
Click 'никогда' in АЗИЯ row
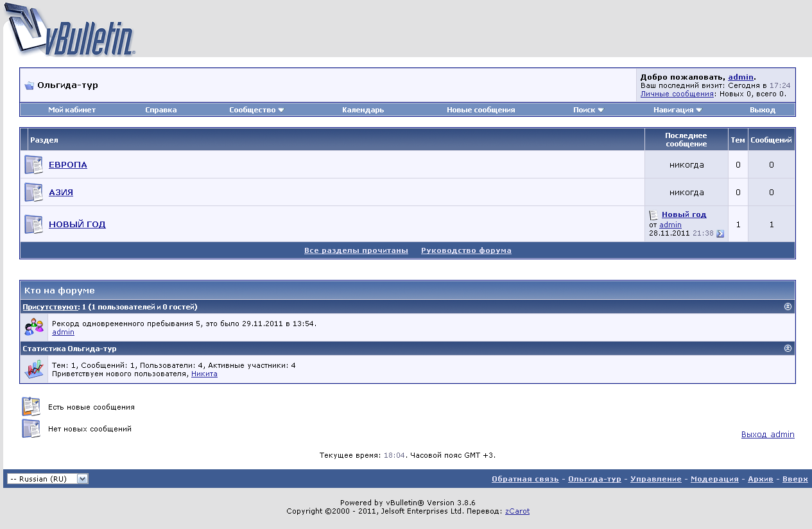686,192
